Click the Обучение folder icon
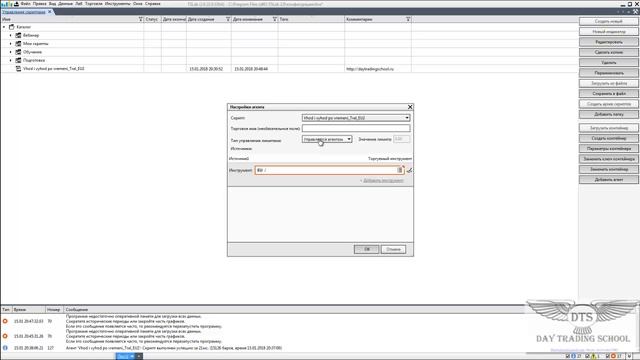Screen dimensions: 640x360 coord(18,52)
